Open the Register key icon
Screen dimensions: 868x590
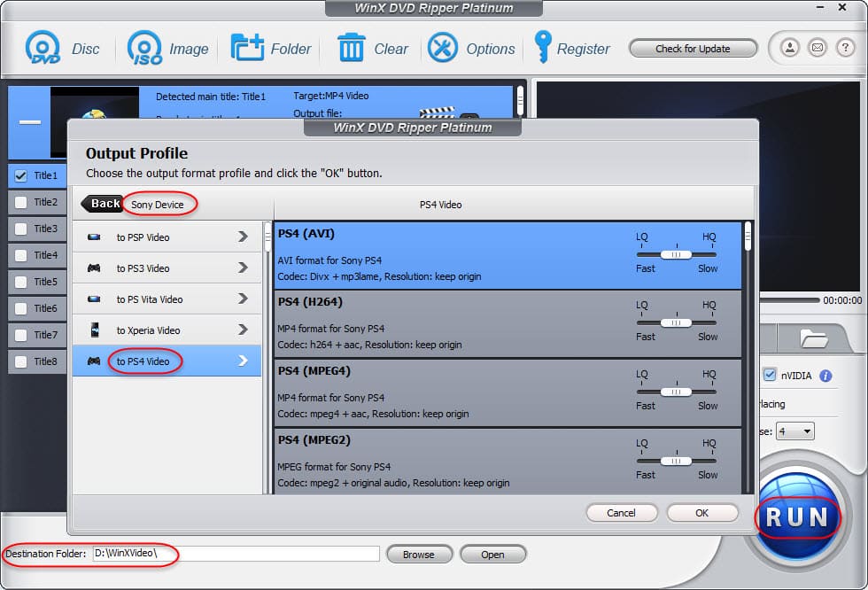tap(542, 46)
